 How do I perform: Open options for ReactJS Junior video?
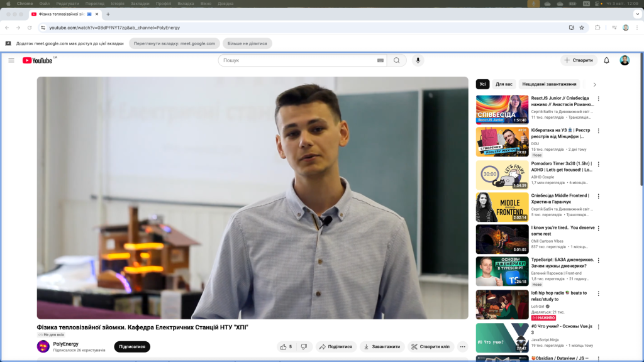pyautogui.click(x=599, y=99)
